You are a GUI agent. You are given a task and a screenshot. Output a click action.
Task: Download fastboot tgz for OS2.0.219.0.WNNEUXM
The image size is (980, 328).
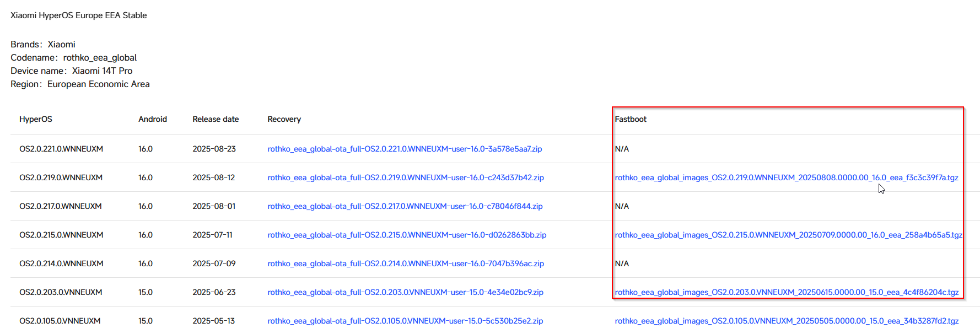click(x=786, y=178)
